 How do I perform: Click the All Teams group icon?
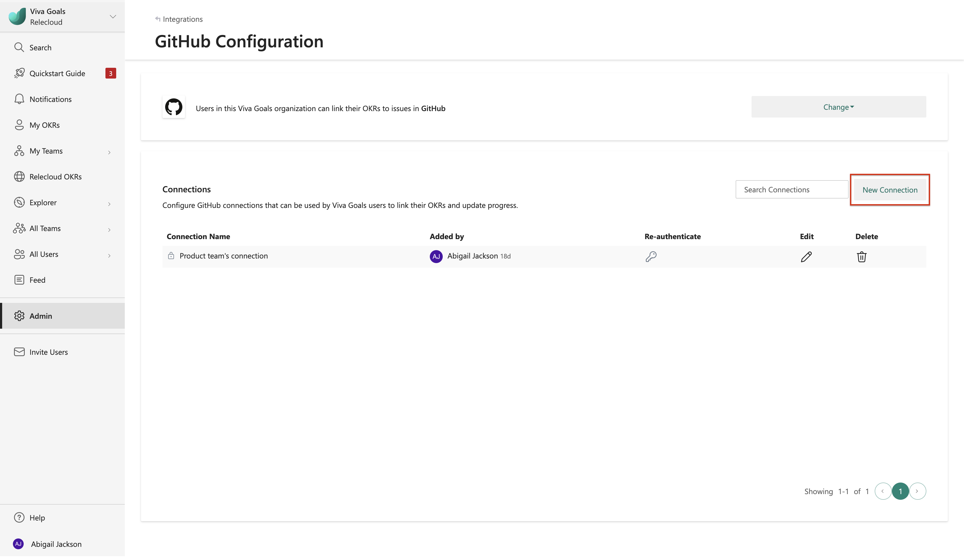[19, 228]
